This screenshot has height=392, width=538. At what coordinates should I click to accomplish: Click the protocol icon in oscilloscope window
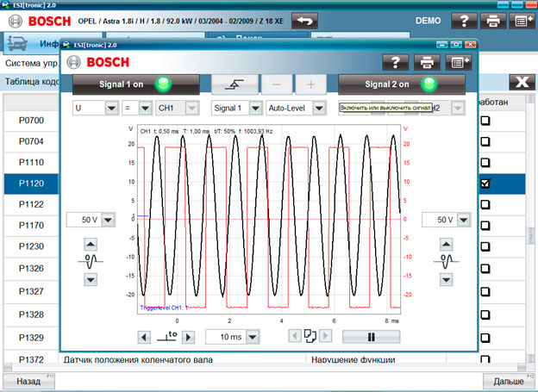tap(459, 62)
